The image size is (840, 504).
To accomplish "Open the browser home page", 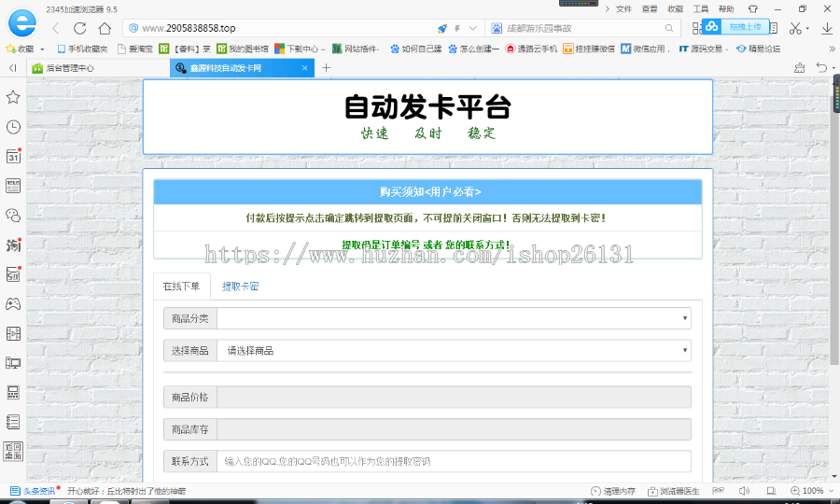I will point(105,28).
